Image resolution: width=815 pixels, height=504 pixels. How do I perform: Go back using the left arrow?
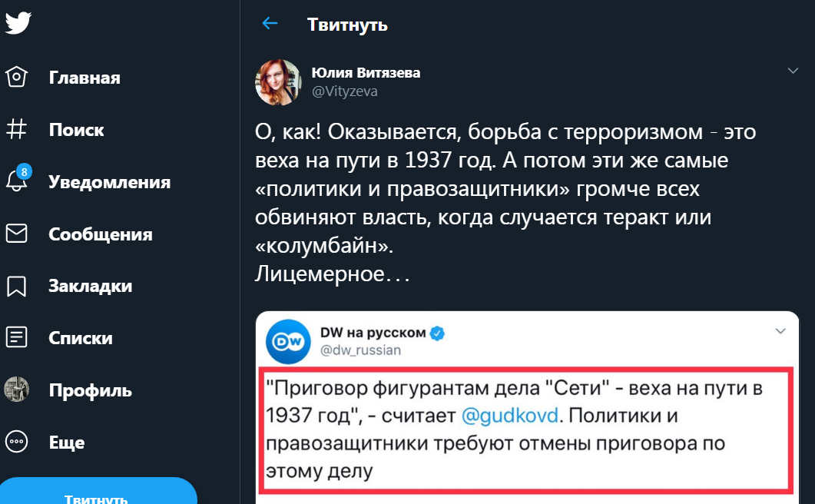tap(270, 24)
